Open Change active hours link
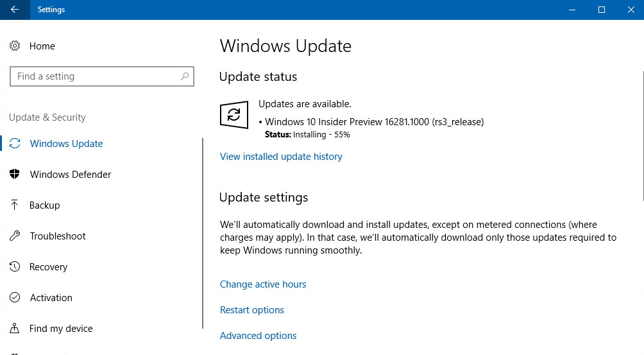The width and height of the screenshot is (644, 355). pyautogui.click(x=263, y=284)
